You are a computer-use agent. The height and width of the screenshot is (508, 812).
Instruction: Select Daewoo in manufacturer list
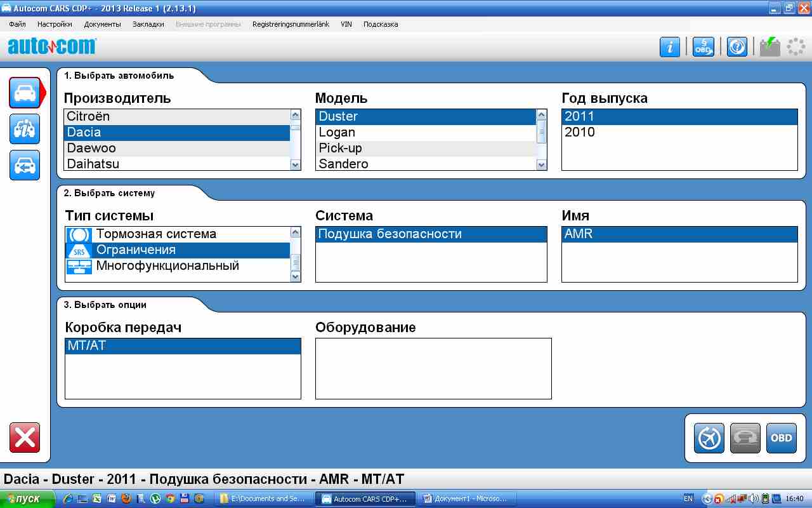177,148
